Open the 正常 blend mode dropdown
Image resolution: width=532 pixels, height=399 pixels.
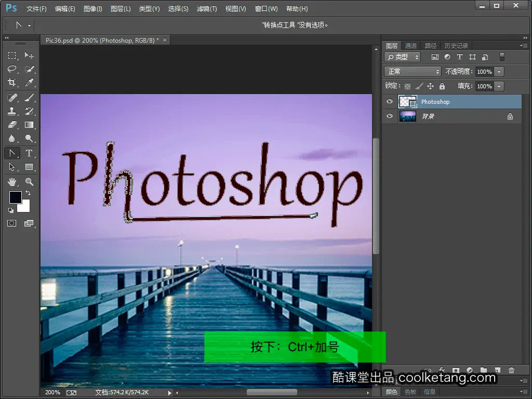pos(413,71)
